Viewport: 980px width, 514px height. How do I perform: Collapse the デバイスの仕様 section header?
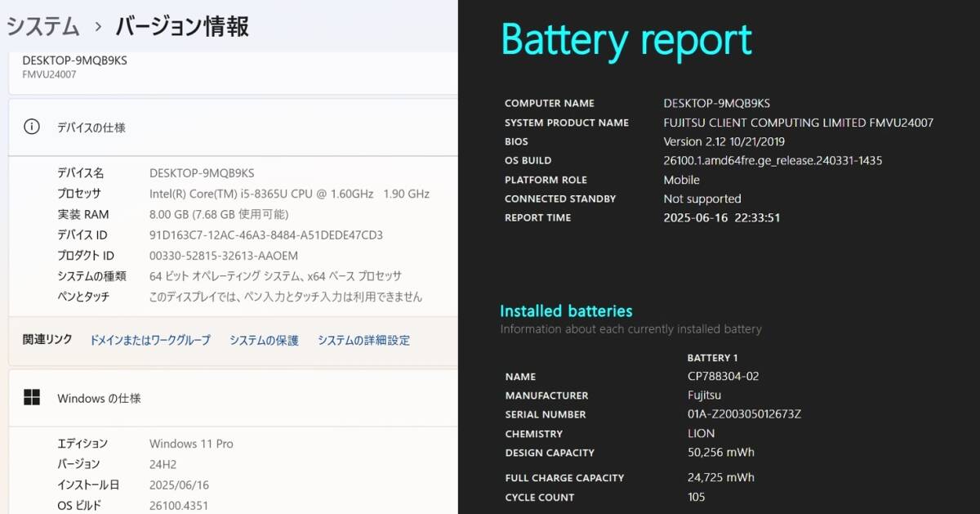233,127
